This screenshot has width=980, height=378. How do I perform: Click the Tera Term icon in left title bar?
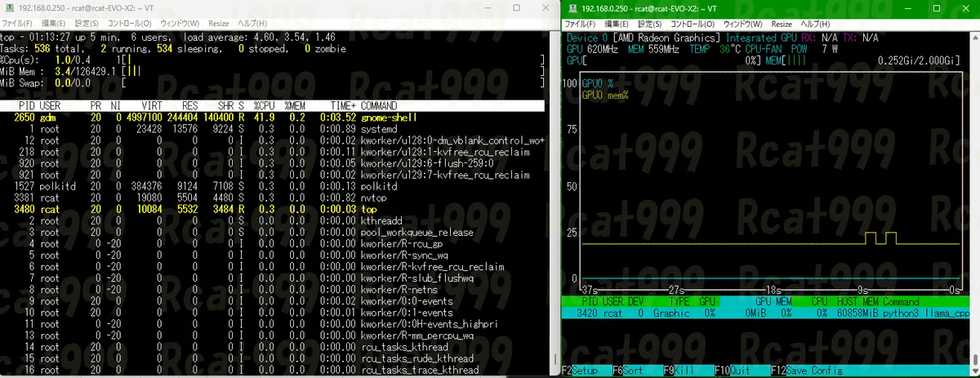[x=9, y=7]
